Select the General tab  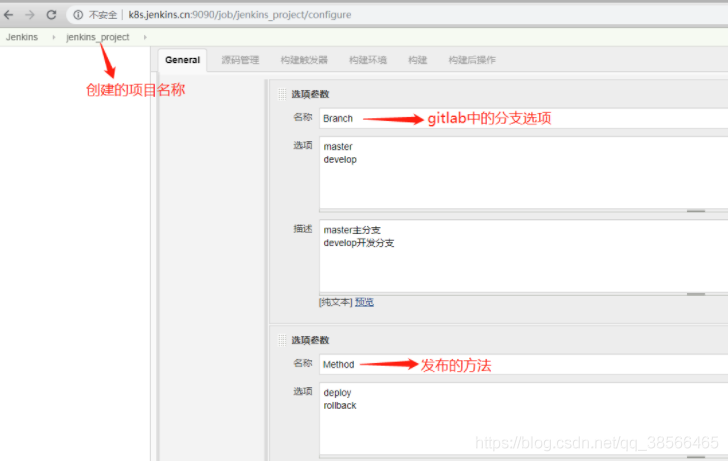182,60
